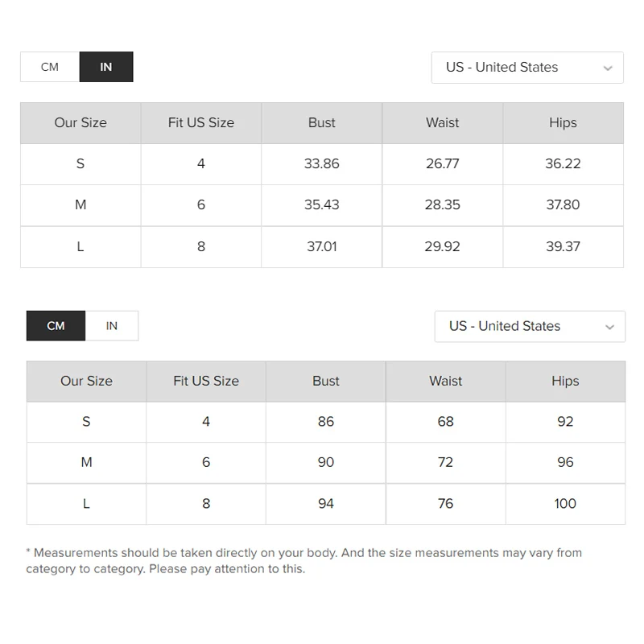Click top table Hips column header

[563, 123]
